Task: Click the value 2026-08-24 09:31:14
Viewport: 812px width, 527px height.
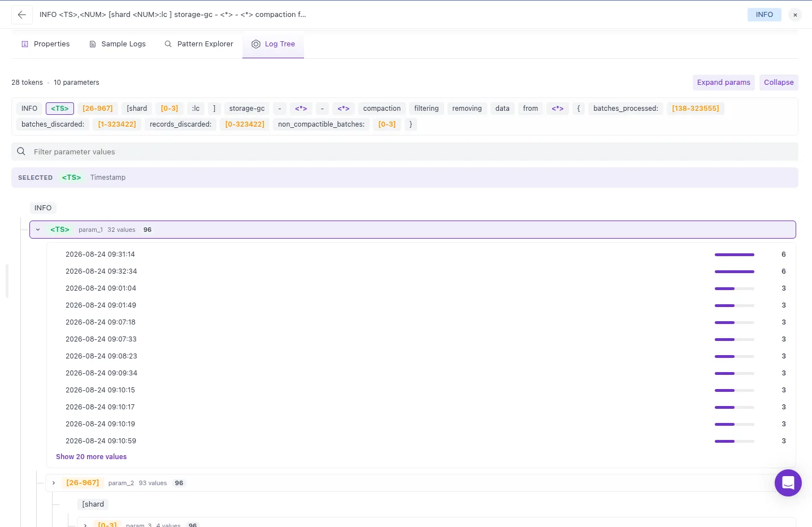Action: pyautogui.click(x=100, y=254)
